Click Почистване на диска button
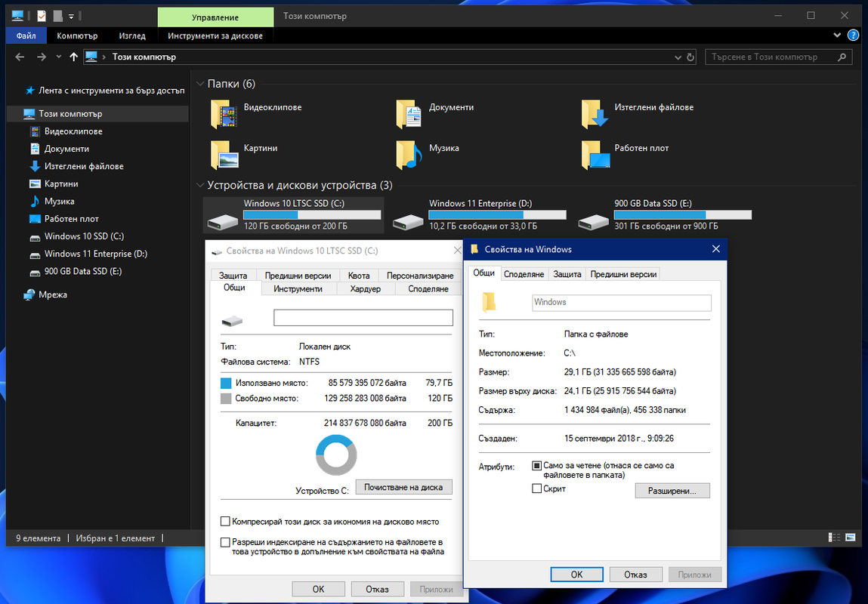Image resolution: width=868 pixels, height=604 pixels. (403, 487)
